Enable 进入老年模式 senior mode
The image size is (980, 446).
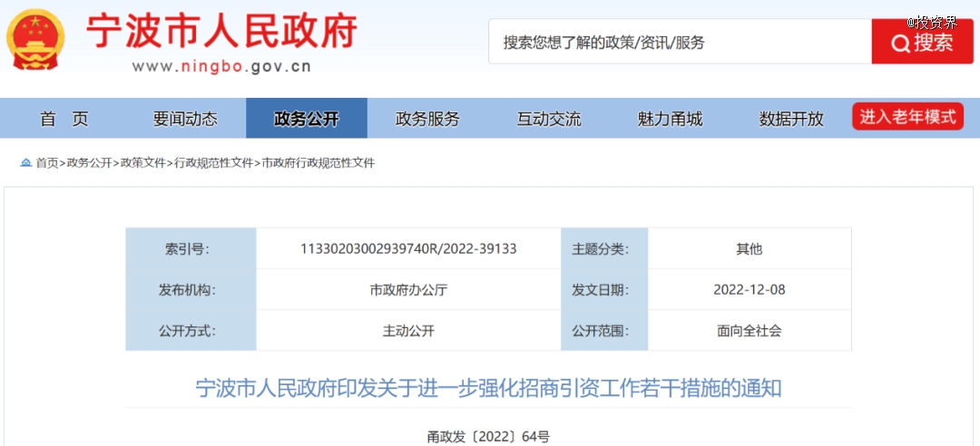(x=907, y=117)
